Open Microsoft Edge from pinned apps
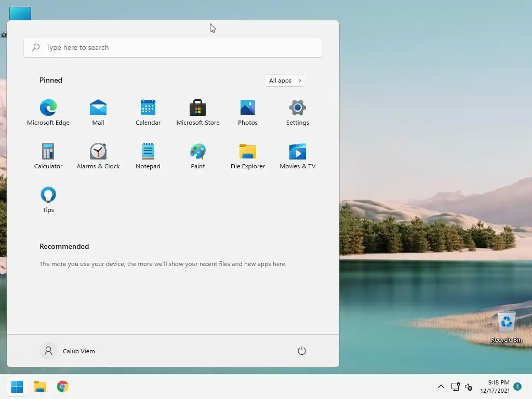The width and height of the screenshot is (532, 399). point(48,112)
